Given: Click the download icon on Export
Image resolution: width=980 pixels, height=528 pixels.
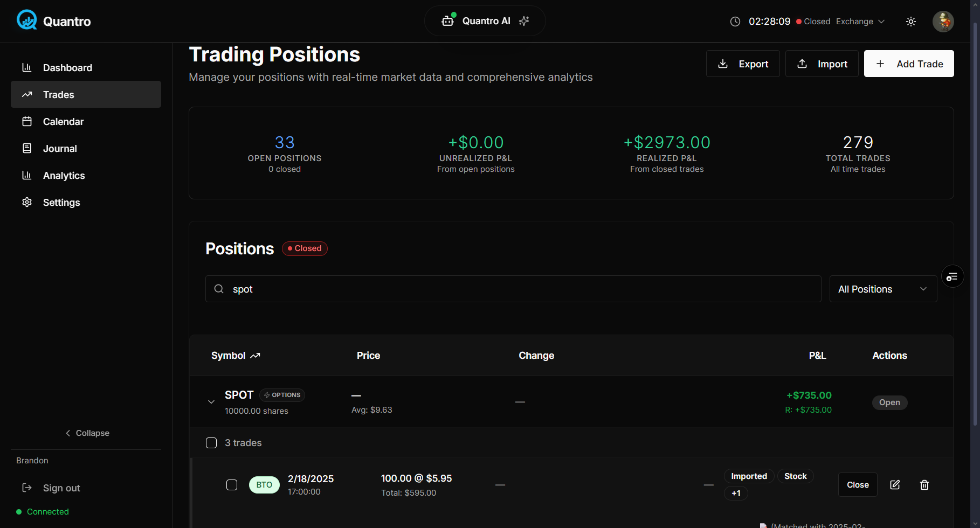Looking at the screenshot, I should coord(723,64).
